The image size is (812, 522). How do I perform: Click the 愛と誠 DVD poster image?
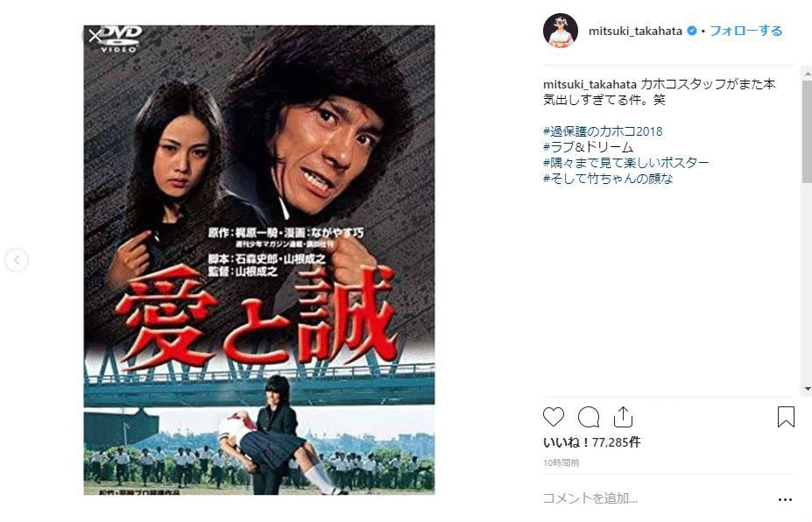(259, 260)
